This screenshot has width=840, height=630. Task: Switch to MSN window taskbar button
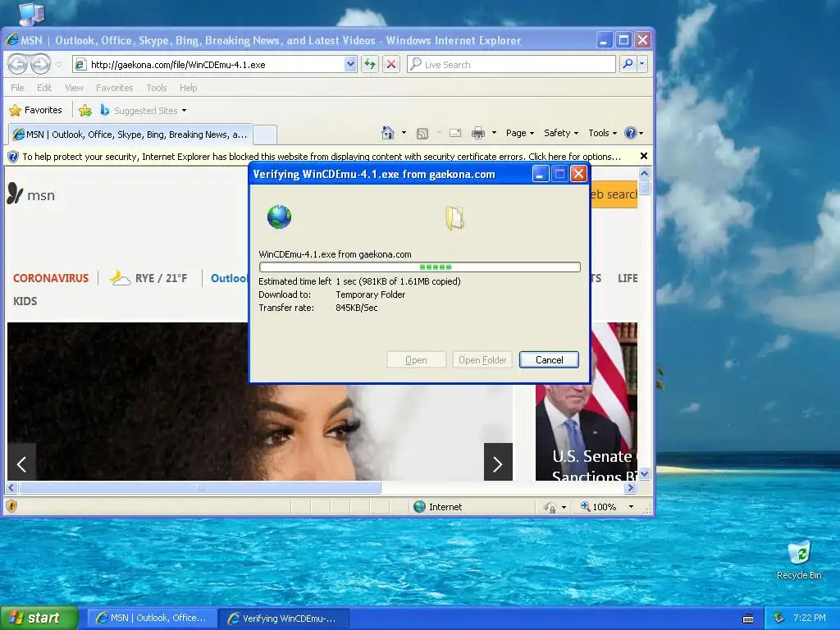pos(152,619)
